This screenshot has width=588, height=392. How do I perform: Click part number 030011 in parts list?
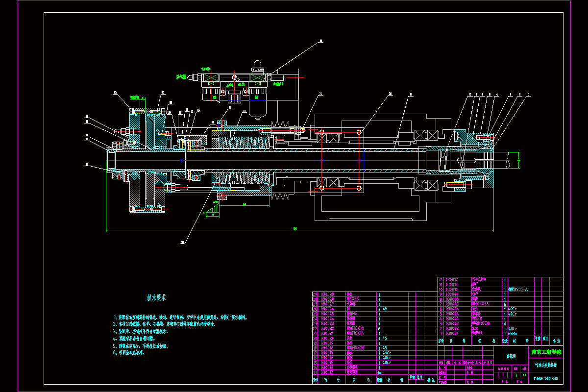(452, 284)
